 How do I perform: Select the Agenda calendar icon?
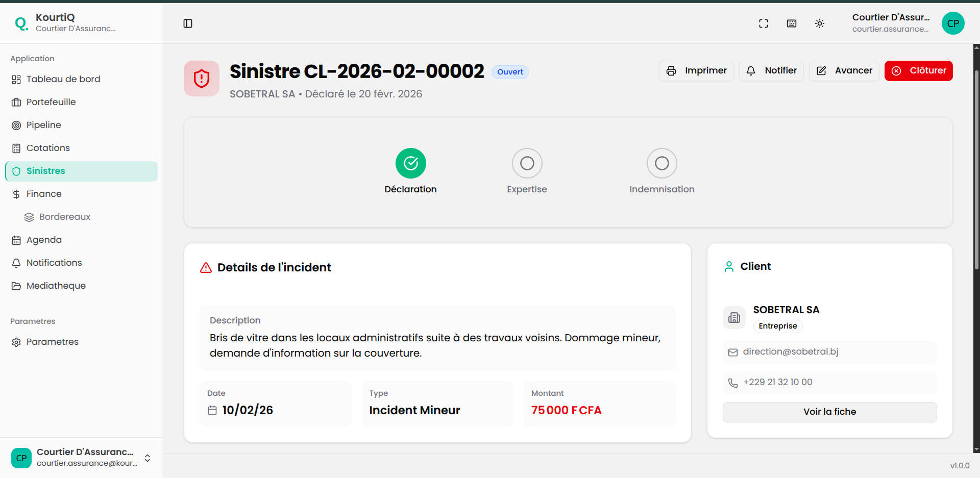click(x=16, y=240)
